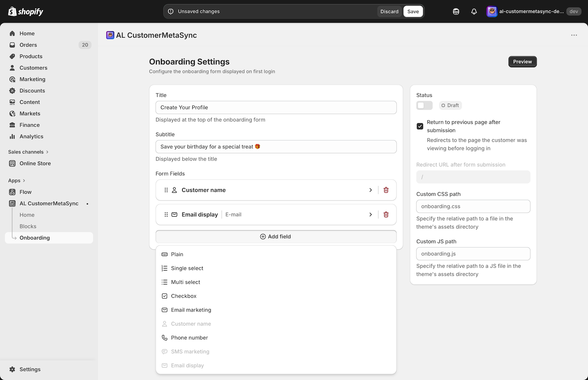The image size is (588, 380).
Task: Select Phone number field type
Action: [276, 338]
